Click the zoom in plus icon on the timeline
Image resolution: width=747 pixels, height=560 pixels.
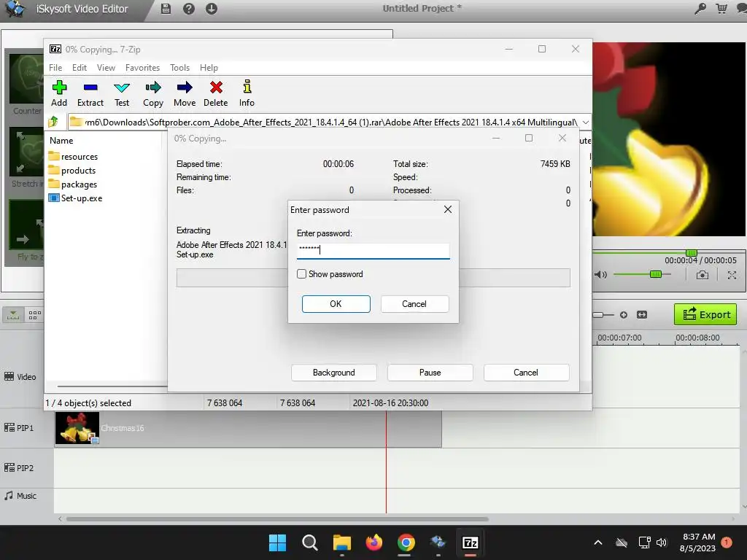tap(624, 315)
